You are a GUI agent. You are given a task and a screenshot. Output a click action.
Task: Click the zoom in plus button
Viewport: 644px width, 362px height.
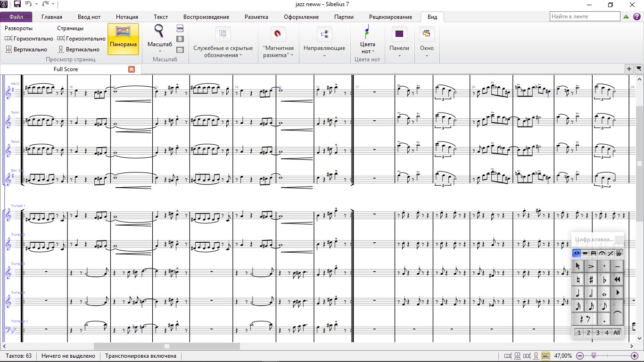coord(634,356)
